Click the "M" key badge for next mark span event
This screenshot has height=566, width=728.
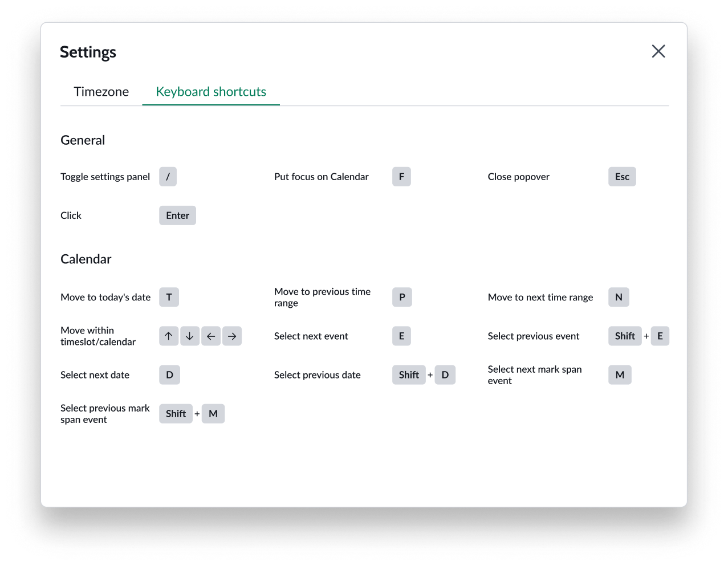620,374
